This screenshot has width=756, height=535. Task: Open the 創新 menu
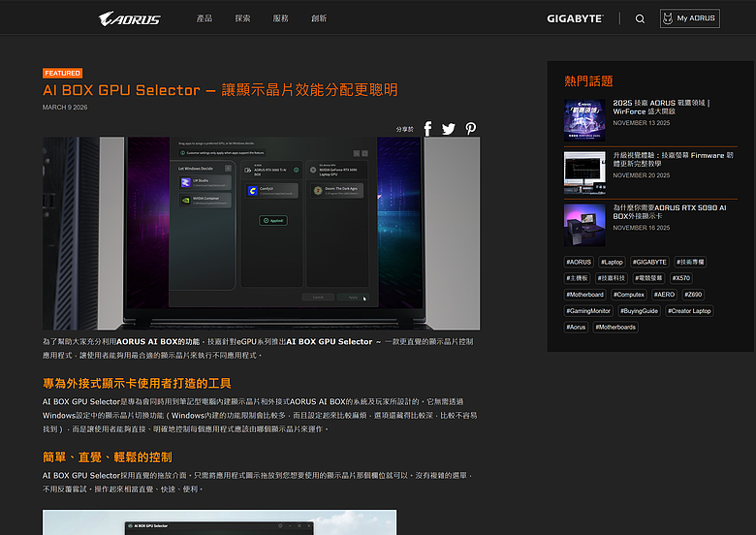[x=319, y=18]
